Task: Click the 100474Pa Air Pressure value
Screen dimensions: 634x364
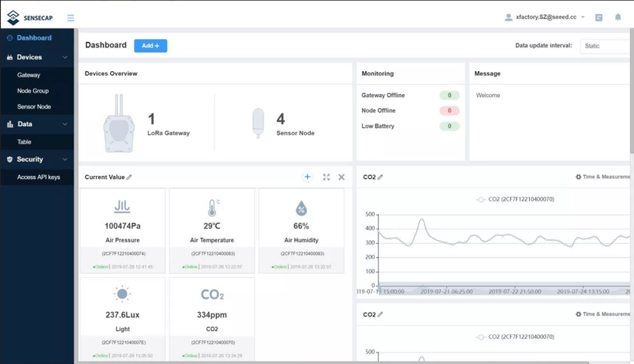Action: click(x=123, y=226)
